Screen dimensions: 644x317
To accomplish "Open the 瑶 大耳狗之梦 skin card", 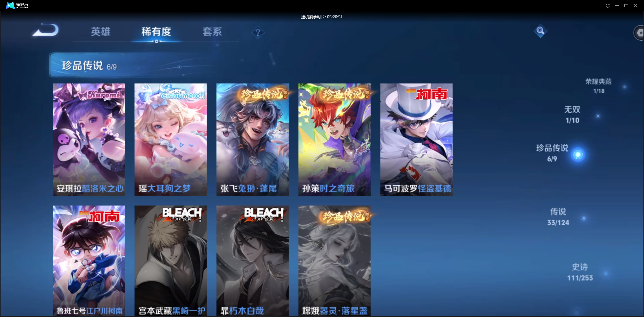I will click(171, 139).
